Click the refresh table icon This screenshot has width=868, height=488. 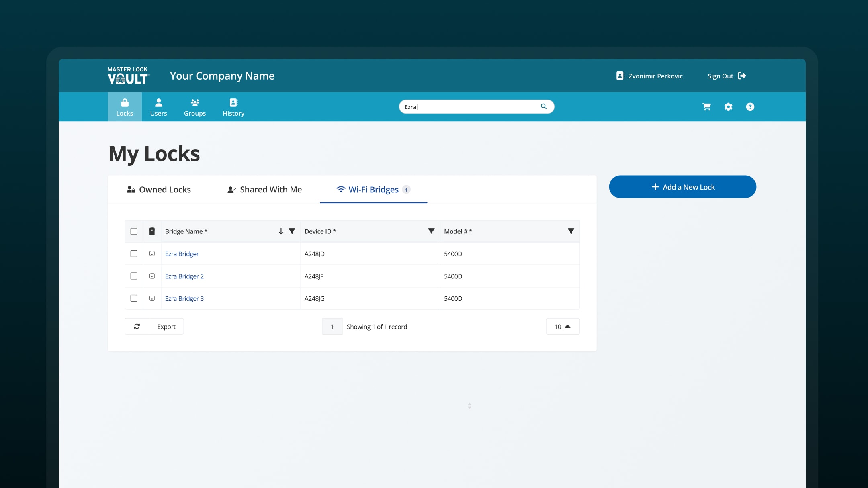tap(137, 326)
